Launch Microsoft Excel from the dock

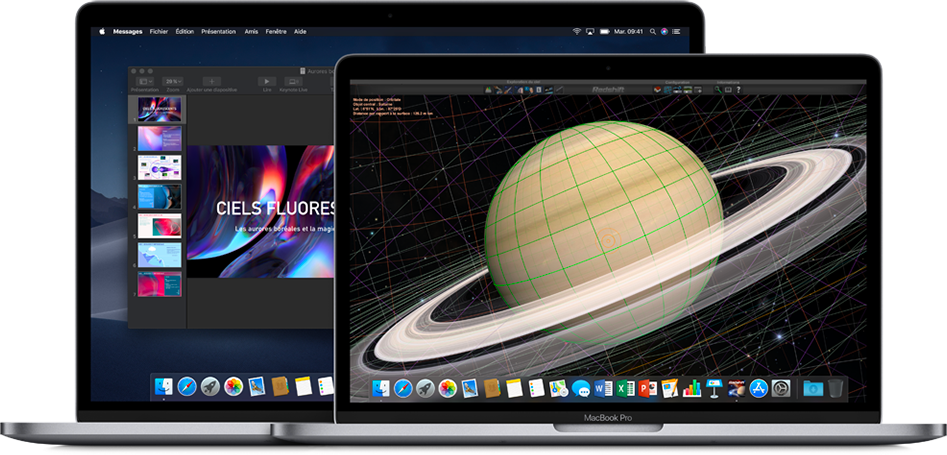(625, 388)
